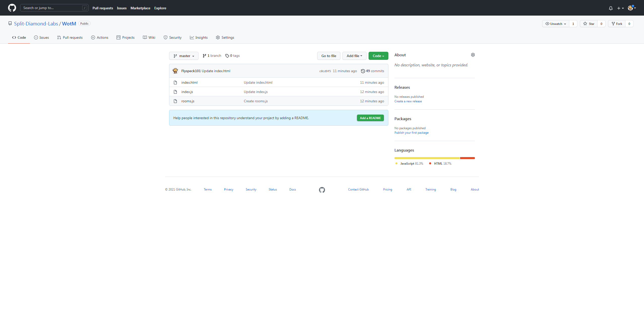Click the About section gear icon

[473, 55]
